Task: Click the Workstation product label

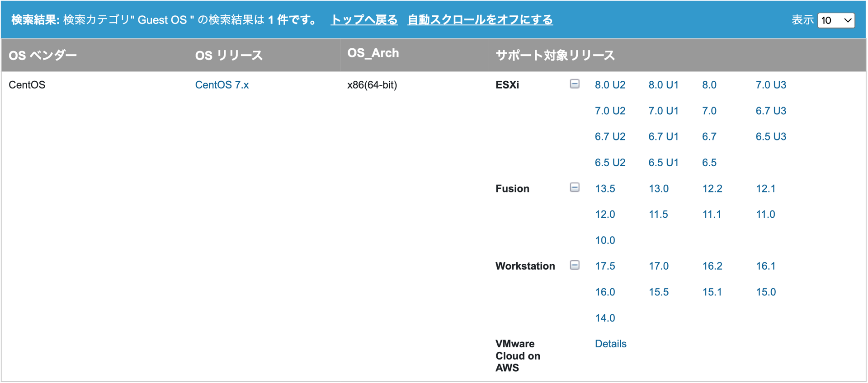Action: click(x=525, y=266)
